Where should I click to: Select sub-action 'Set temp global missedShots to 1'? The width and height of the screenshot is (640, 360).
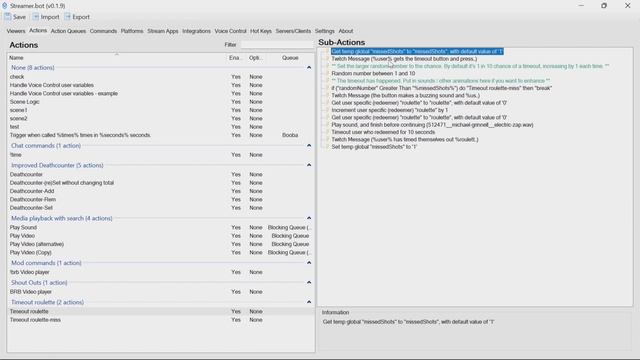pyautogui.click(x=374, y=147)
